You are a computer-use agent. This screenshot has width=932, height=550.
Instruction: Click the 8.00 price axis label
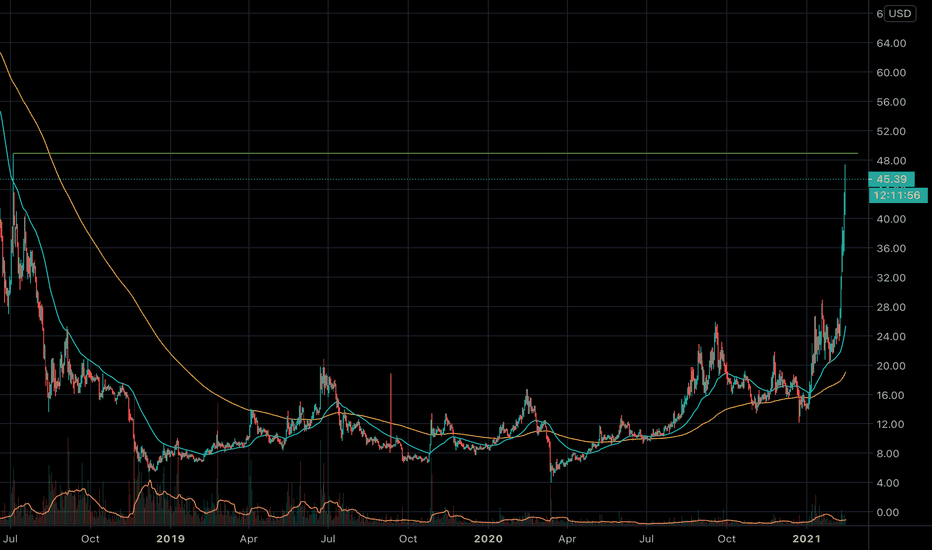(x=888, y=453)
